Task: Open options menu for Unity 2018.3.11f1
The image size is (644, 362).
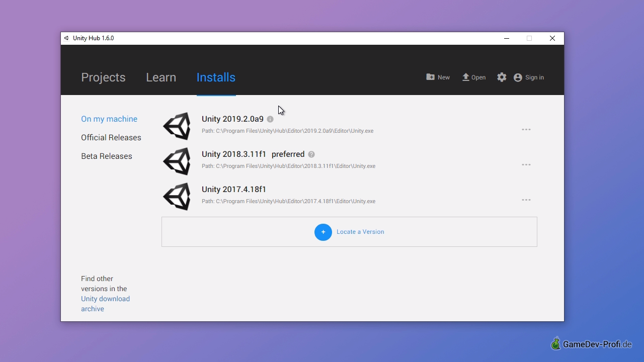Action: (526, 165)
